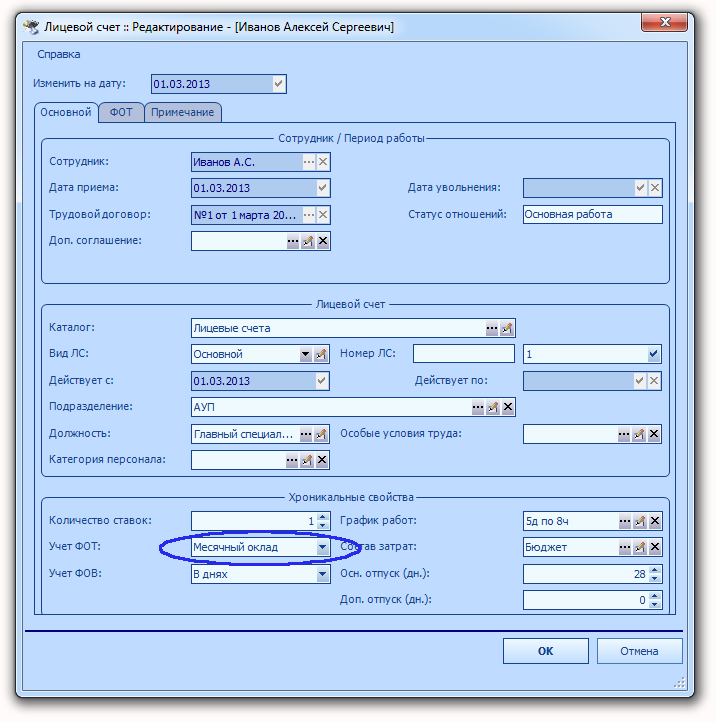Edit Должность entry with pencil icon
This screenshot has height=722, width=716.
click(321, 434)
